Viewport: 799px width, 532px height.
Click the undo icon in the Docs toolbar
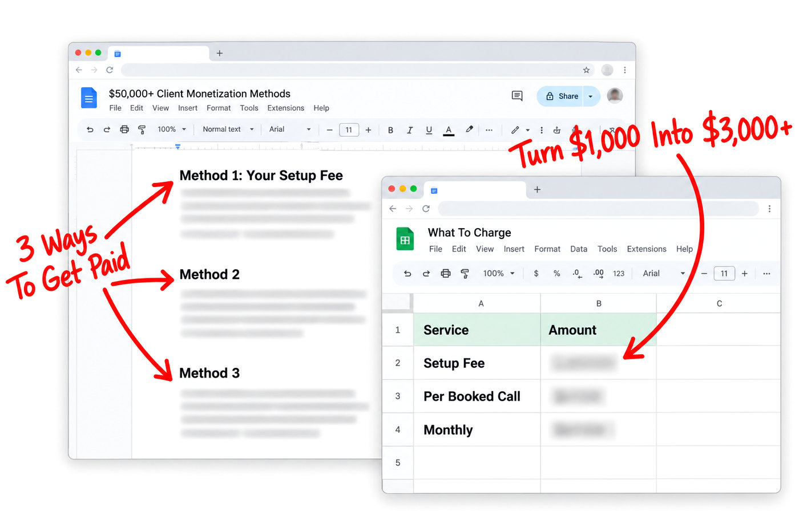point(90,129)
